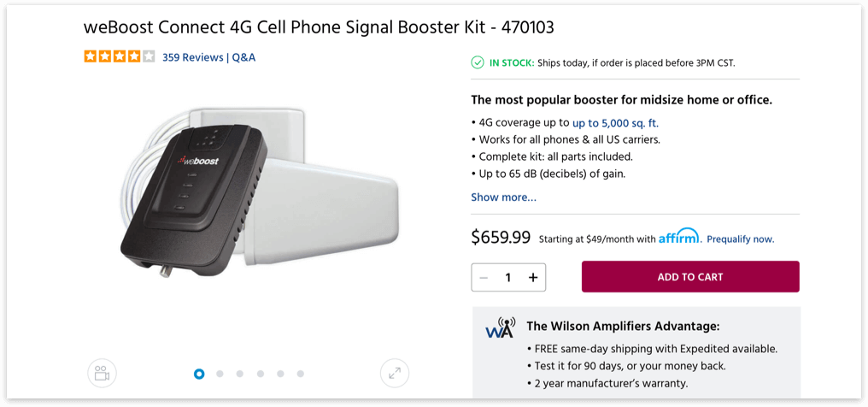Click the Affirm logo
This screenshot has width=868, height=407.
tap(679, 237)
